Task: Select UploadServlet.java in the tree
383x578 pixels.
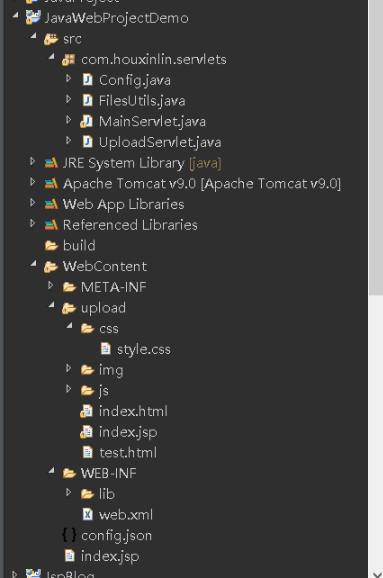Action: (x=160, y=142)
